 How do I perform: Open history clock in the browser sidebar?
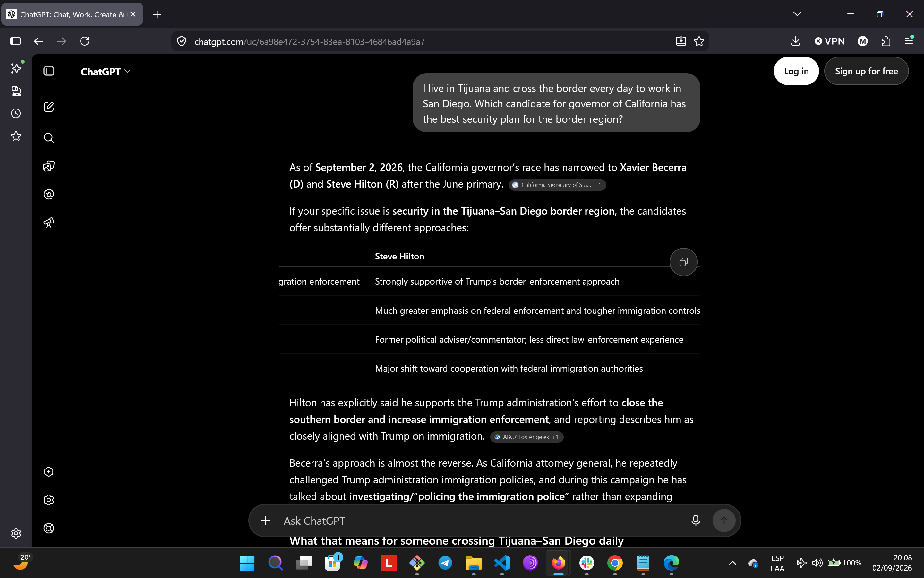[16, 114]
